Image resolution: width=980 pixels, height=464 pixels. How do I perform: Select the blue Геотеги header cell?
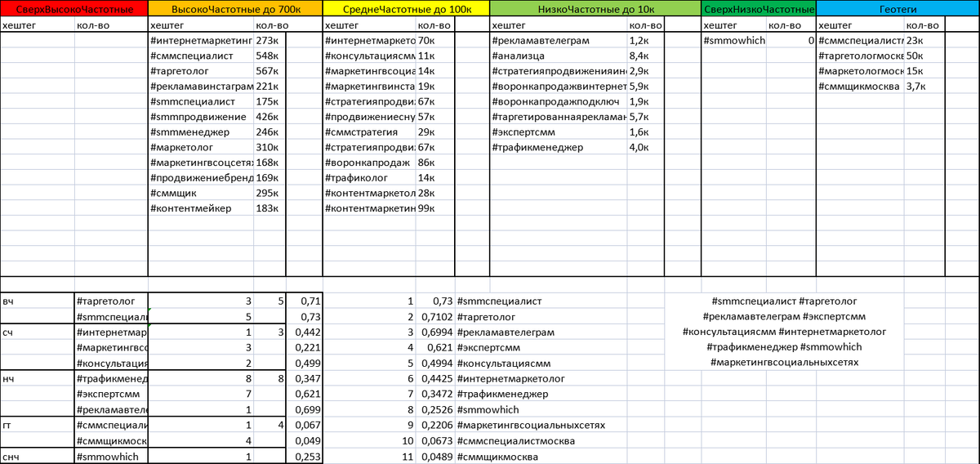(898, 9)
